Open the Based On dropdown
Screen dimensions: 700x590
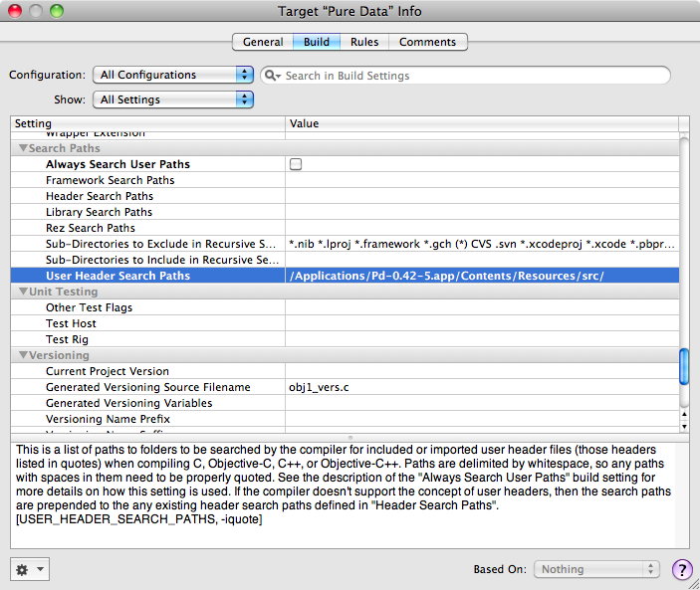pyautogui.click(x=596, y=569)
